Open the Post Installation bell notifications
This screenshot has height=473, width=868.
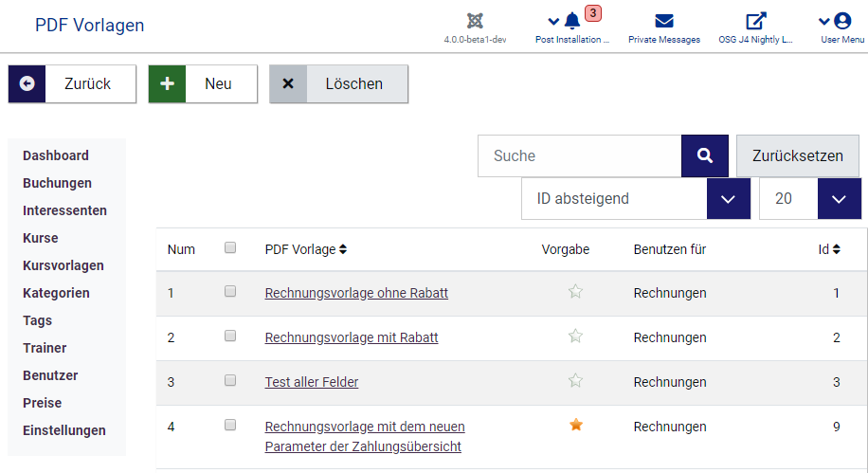pyautogui.click(x=572, y=21)
